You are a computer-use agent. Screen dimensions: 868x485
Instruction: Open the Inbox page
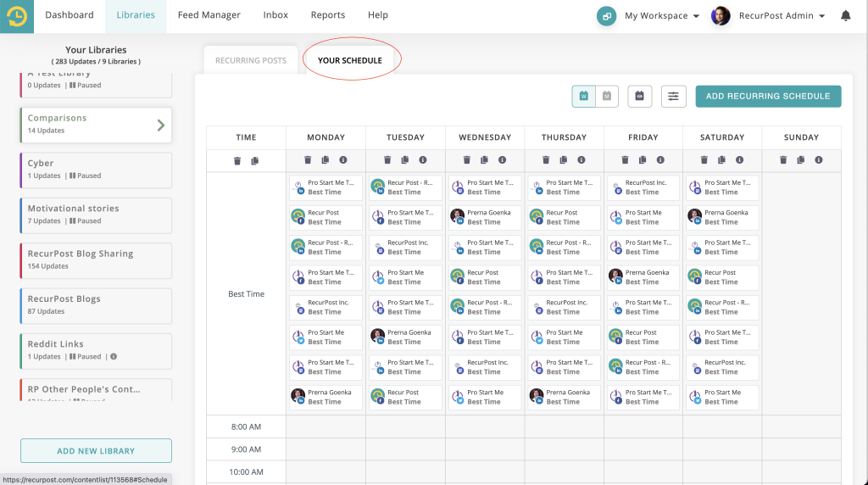[275, 15]
